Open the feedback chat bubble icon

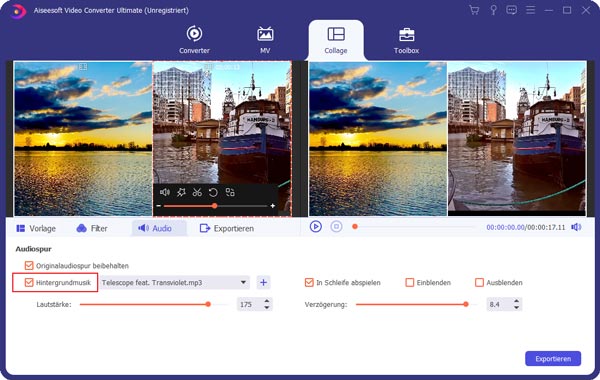(511, 10)
